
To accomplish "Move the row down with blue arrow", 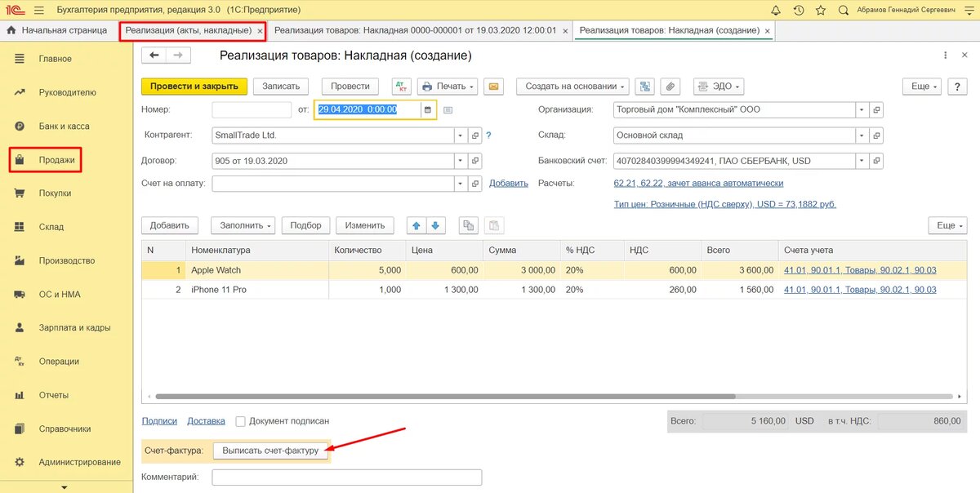I will pyautogui.click(x=435, y=225).
